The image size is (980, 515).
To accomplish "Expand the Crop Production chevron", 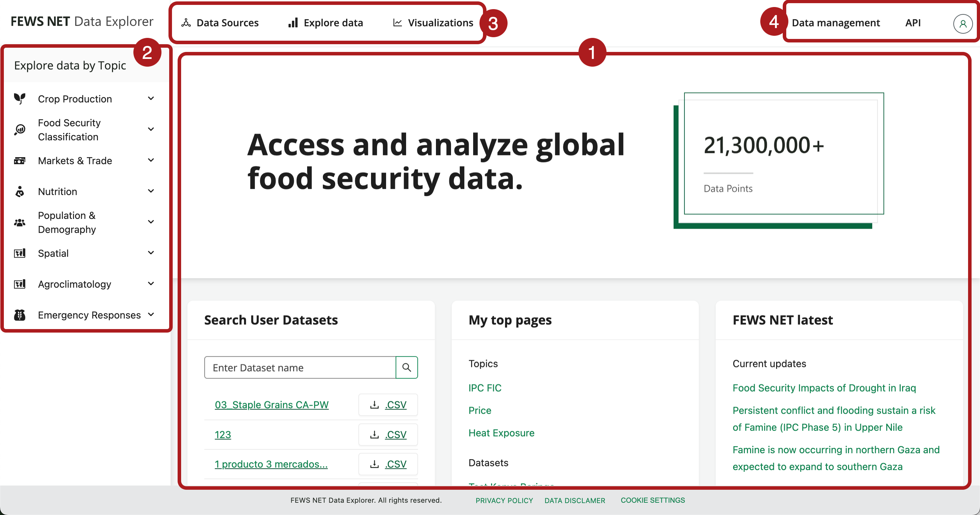I will (151, 99).
